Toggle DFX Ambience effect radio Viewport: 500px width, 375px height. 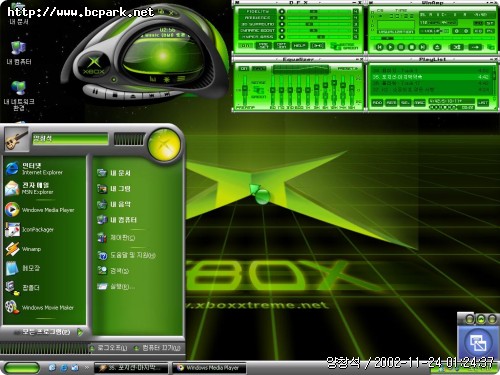click(282, 18)
